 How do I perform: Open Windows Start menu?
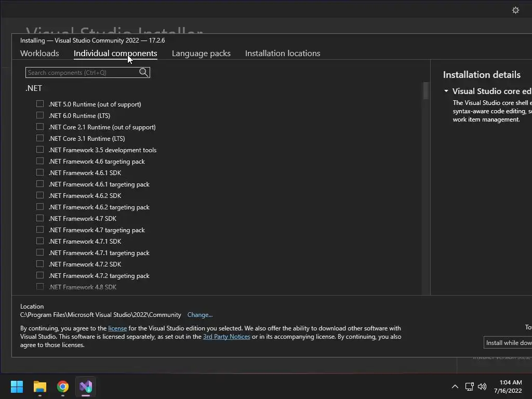[17, 387]
